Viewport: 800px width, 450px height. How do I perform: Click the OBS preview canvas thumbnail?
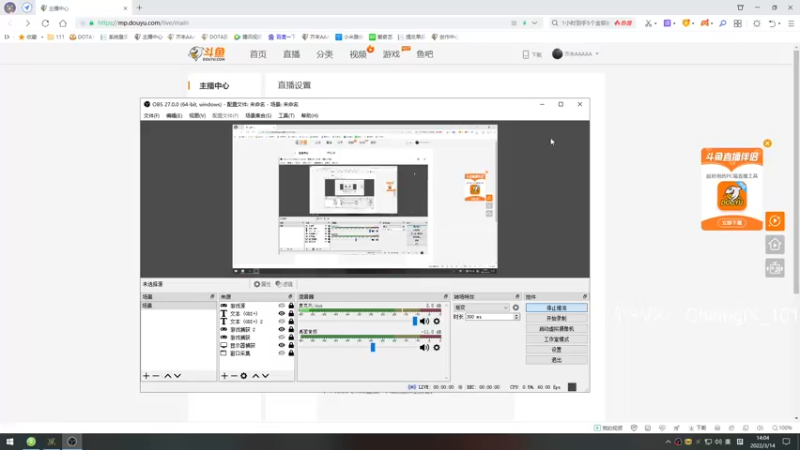tap(365, 199)
